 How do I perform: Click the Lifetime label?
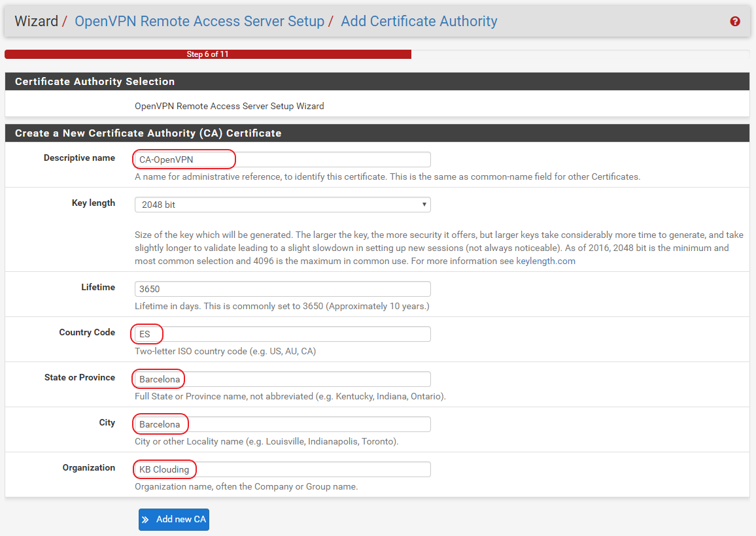coord(98,287)
